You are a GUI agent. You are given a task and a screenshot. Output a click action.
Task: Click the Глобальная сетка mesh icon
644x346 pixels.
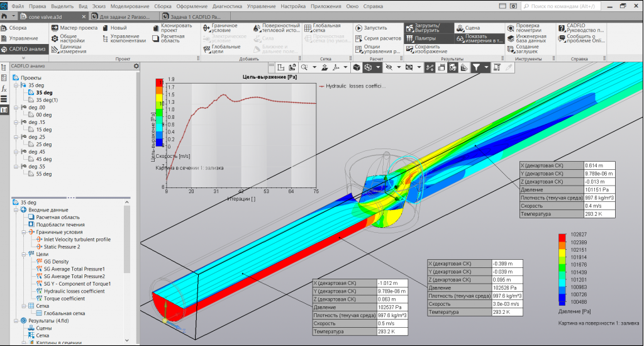(308, 28)
